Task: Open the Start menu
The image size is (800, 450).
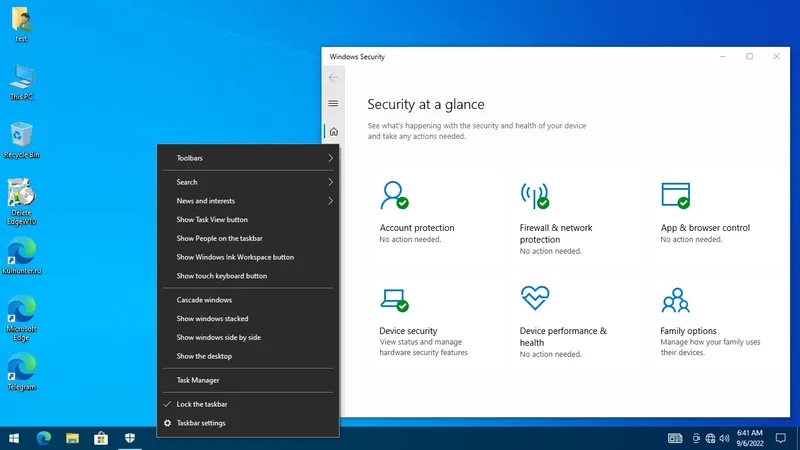Action: click(14, 438)
